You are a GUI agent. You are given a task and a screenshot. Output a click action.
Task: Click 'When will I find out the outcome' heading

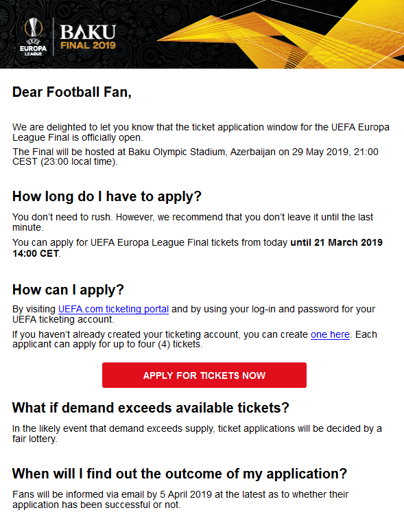click(180, 474)
